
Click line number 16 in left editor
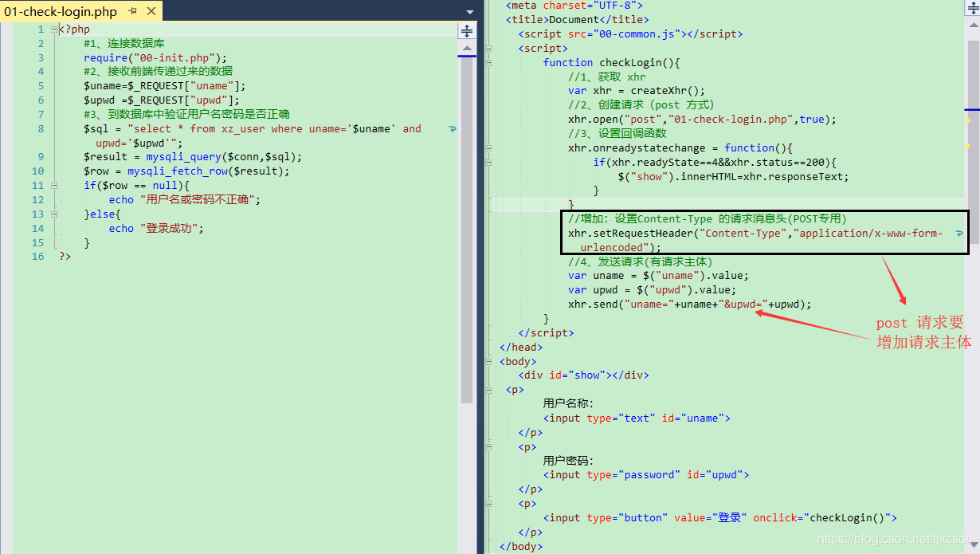pyautogui.click(x=38, y=257)
